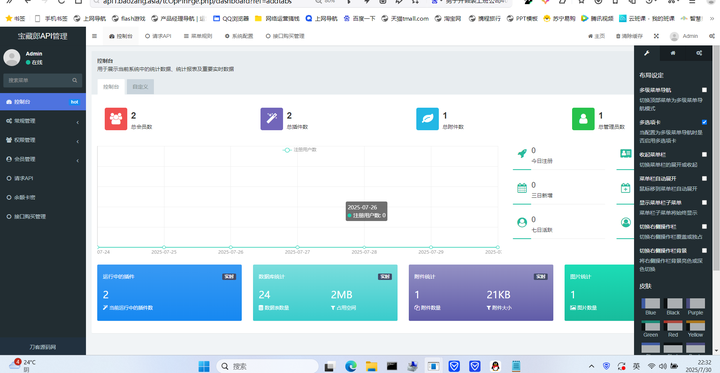Uncheck the multi-tab option checkbox

[x=704, y=122]
